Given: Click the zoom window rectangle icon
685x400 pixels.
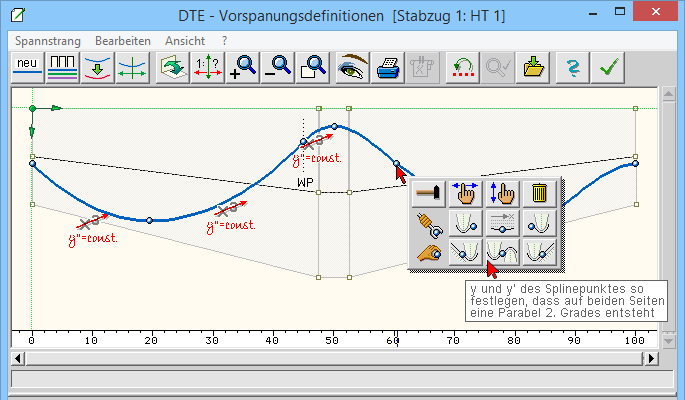Looking at the screenshot, I should click(313, 68).
